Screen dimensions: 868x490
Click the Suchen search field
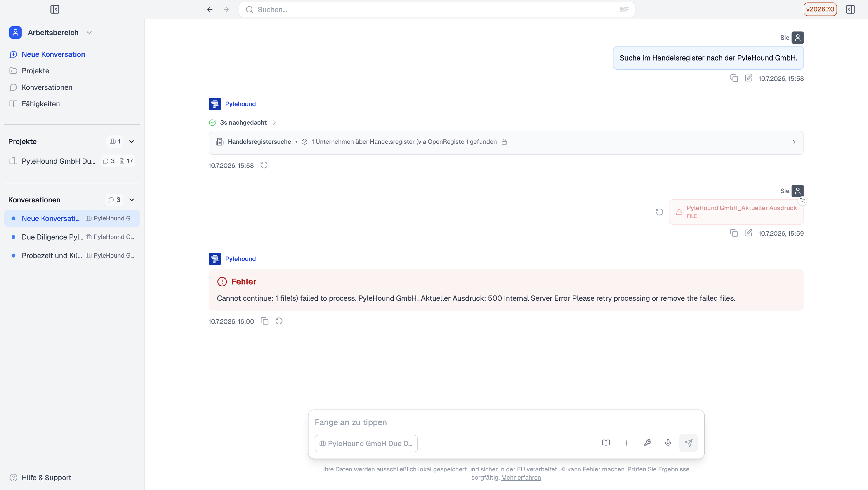[437, 9]
